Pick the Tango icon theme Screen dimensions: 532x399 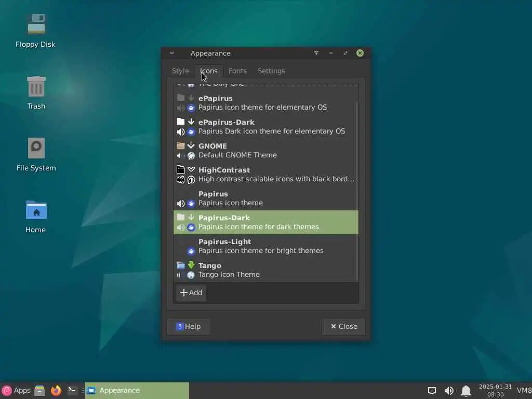point(265,270)
